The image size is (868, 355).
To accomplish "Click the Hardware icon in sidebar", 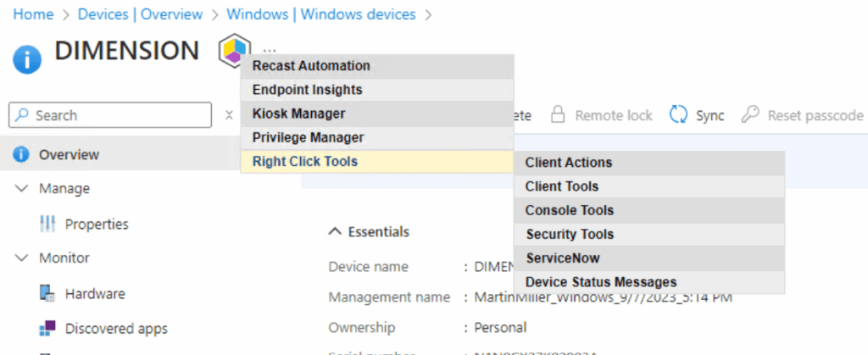I will [x=47, y=294].
